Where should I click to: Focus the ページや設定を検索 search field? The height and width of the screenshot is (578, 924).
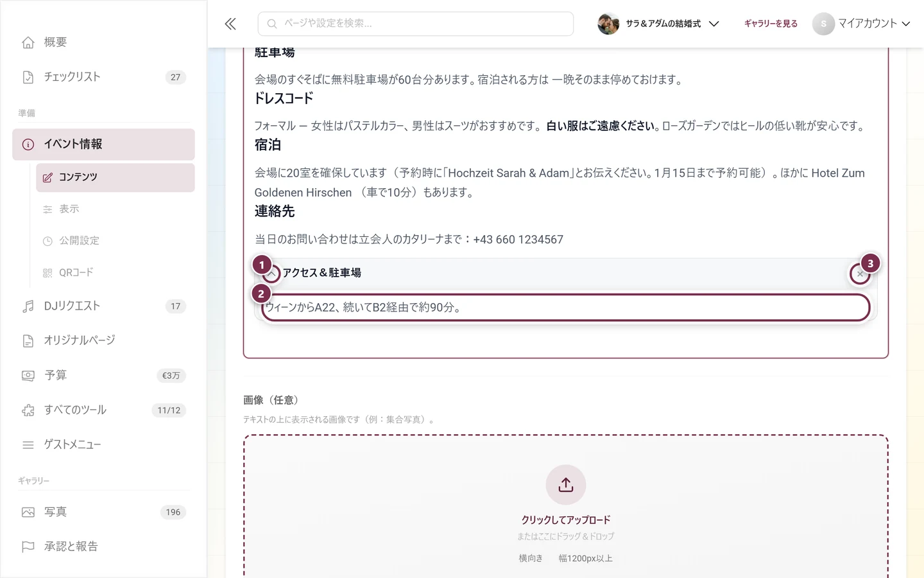click(x=416, y=24)
